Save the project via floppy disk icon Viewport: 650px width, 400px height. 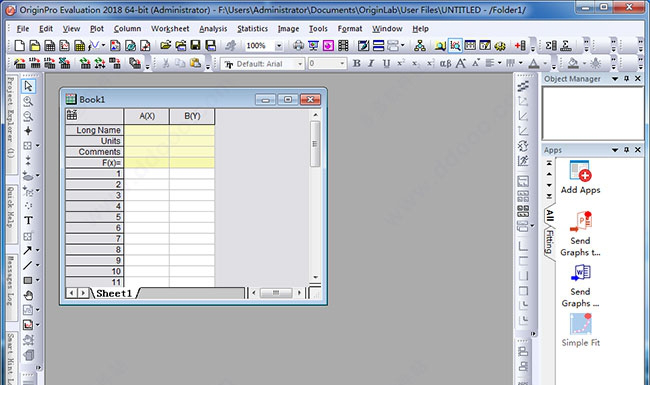tap(196, 46)
